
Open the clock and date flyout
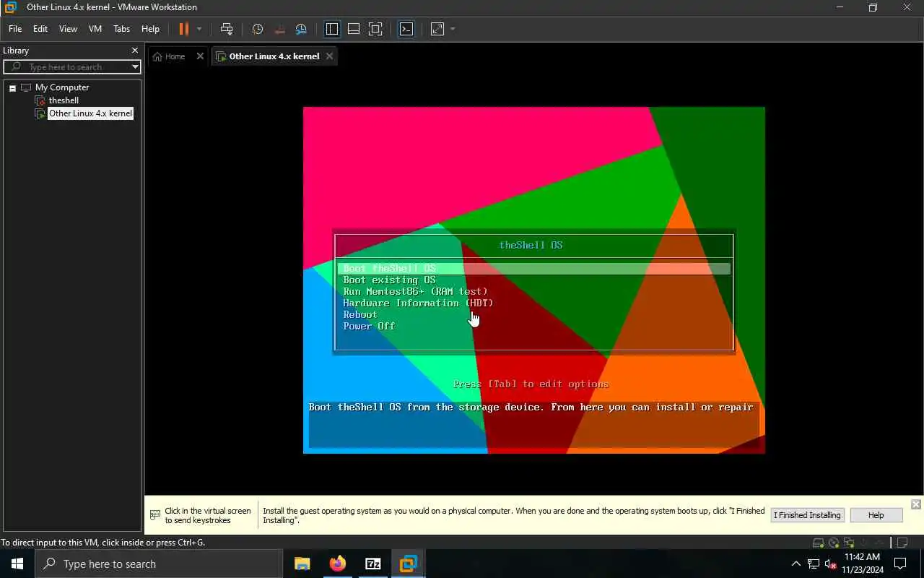(x=862, y=564)
